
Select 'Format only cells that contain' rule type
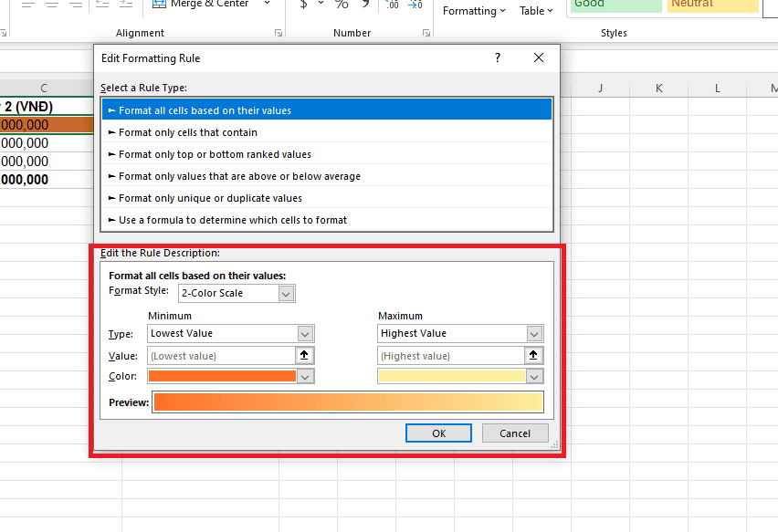(x=327, y=132)
